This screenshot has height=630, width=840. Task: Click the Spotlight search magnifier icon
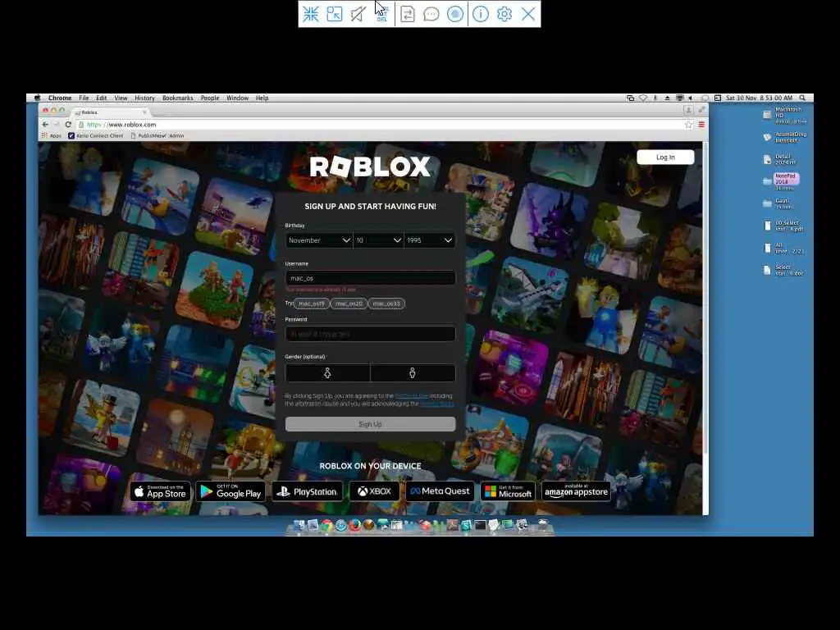(x=802, y=98)
